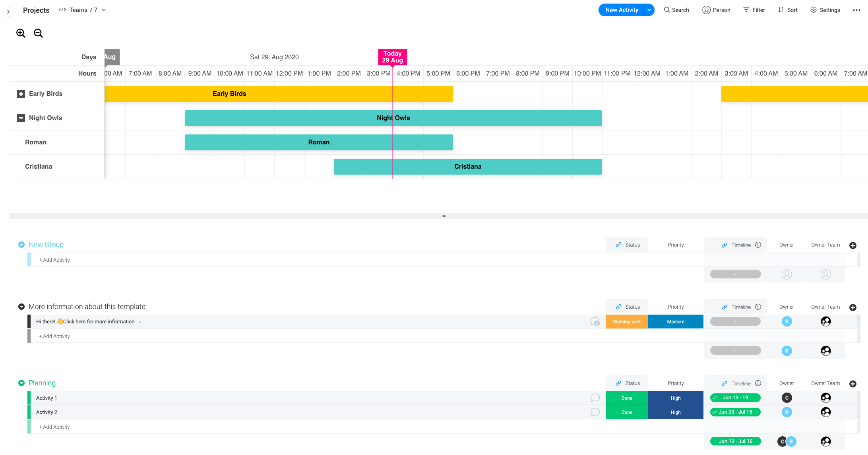Click the New Activity button
The width and height of the screenshot is (868, 455).
[621, 10]
